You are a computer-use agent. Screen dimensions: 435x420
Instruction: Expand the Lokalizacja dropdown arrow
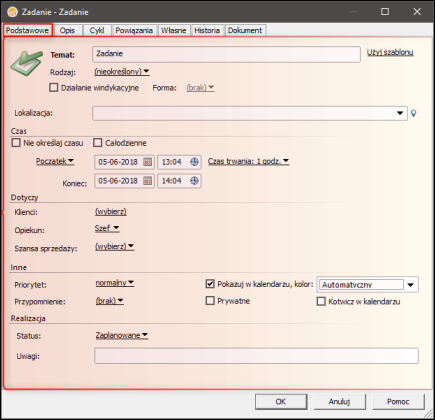(x=400, y=113)
